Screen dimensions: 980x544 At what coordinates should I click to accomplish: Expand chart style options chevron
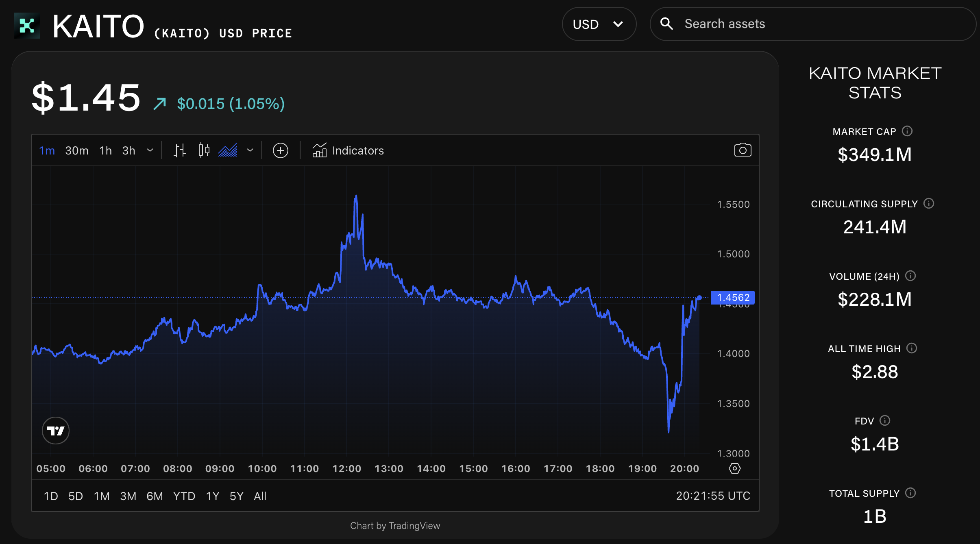(250, 150)
